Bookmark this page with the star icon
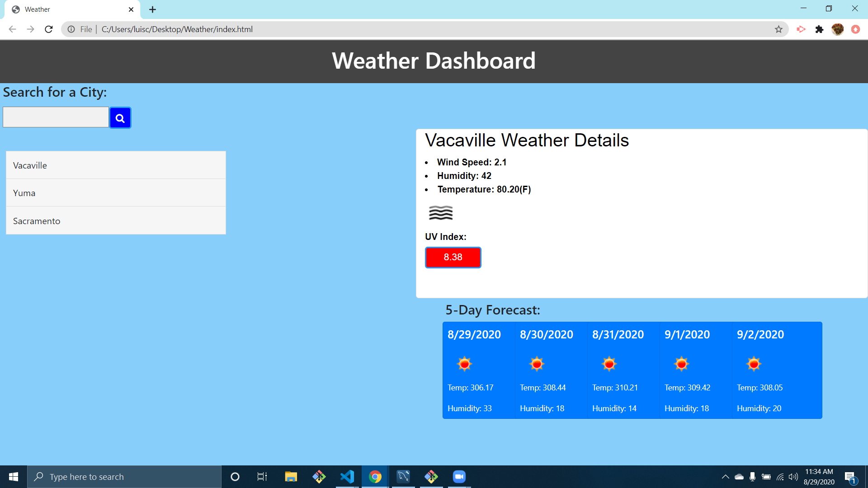868x488 pixels. coord(778,29)
